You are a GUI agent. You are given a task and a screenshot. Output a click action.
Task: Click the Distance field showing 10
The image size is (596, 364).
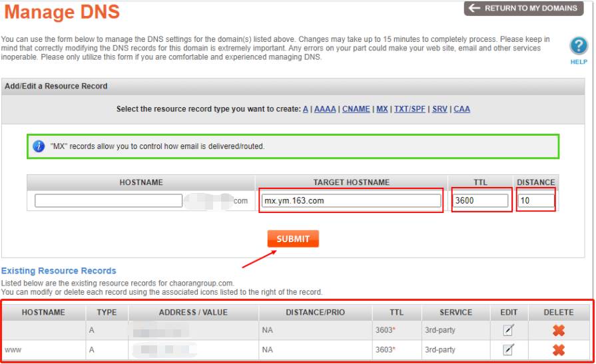536,200
